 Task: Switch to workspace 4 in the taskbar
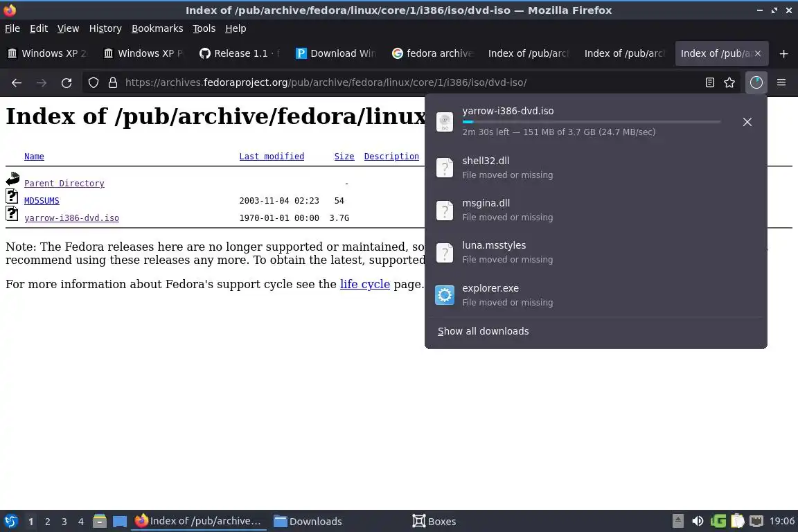point(81,522)
